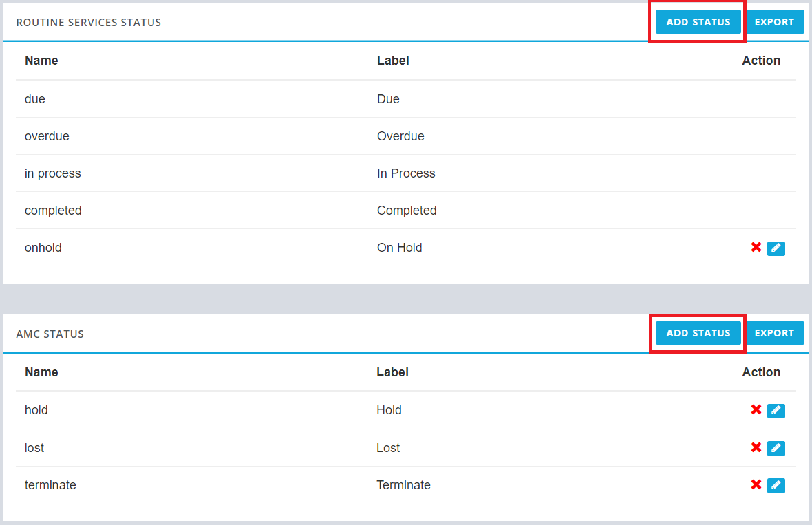Choose the Completed label cell
This screenshot has width=812, height=525.
click(407, 211)
